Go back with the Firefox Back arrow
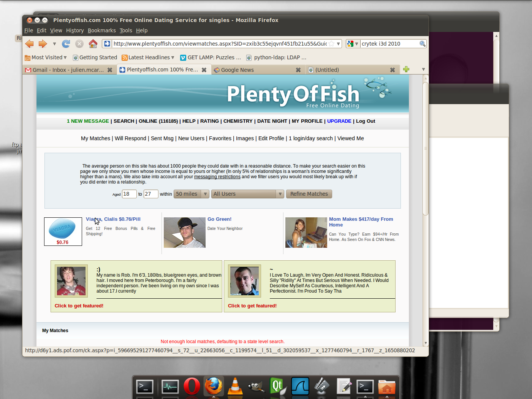The height and width of the screenshot is (399, 532). (x=29, y=44)
